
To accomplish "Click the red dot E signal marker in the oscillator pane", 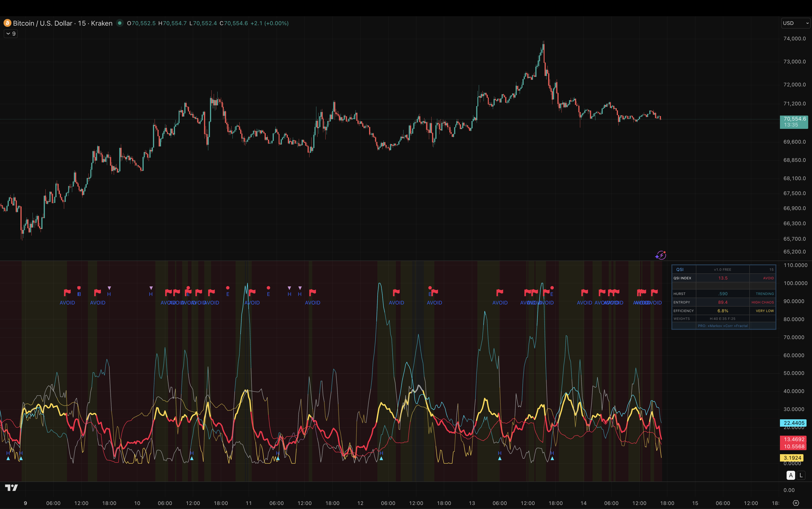I will click(x=228, y=288).
